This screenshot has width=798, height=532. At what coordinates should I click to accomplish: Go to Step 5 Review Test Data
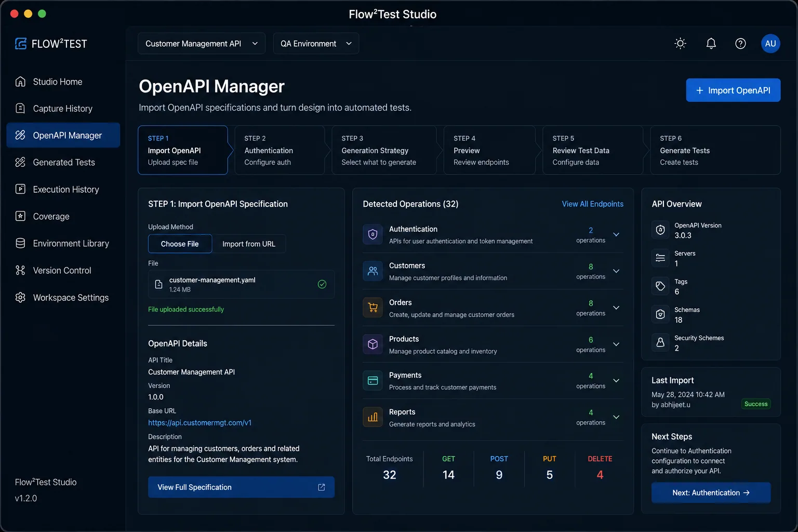[593, 150]
